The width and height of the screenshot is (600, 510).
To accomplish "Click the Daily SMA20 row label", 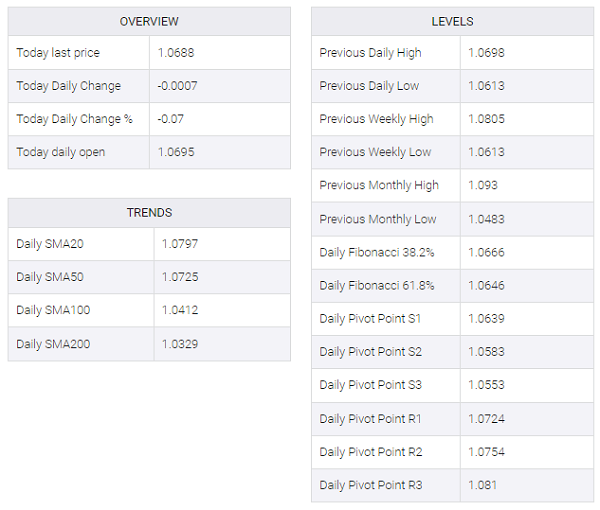I will (x=52, y=244).
